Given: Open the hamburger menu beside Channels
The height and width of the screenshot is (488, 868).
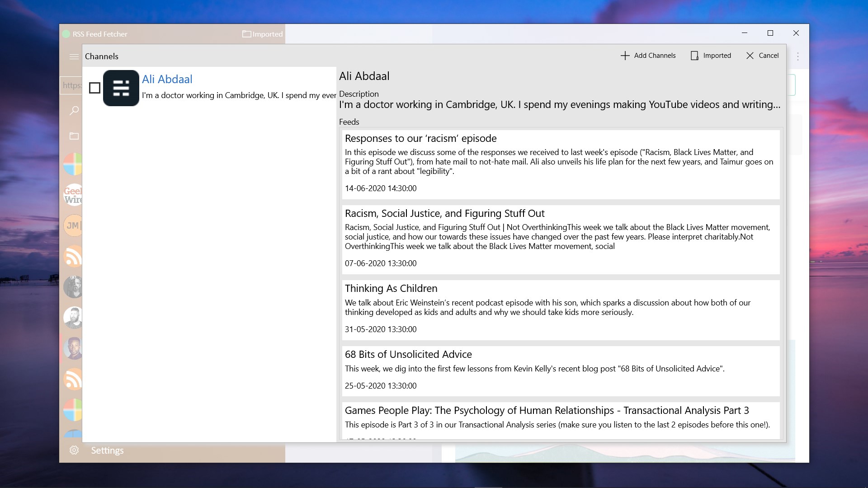Looking at the screenshot, I should 74,56.
